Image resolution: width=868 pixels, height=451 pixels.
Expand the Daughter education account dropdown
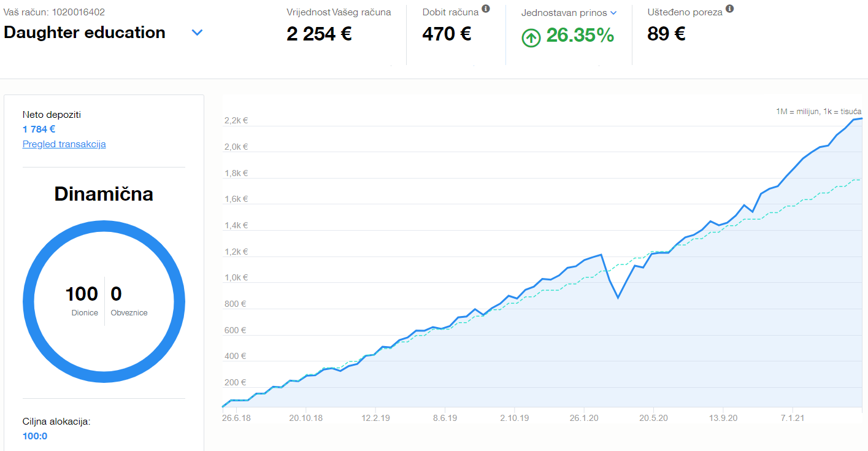(x=197, y=33)
